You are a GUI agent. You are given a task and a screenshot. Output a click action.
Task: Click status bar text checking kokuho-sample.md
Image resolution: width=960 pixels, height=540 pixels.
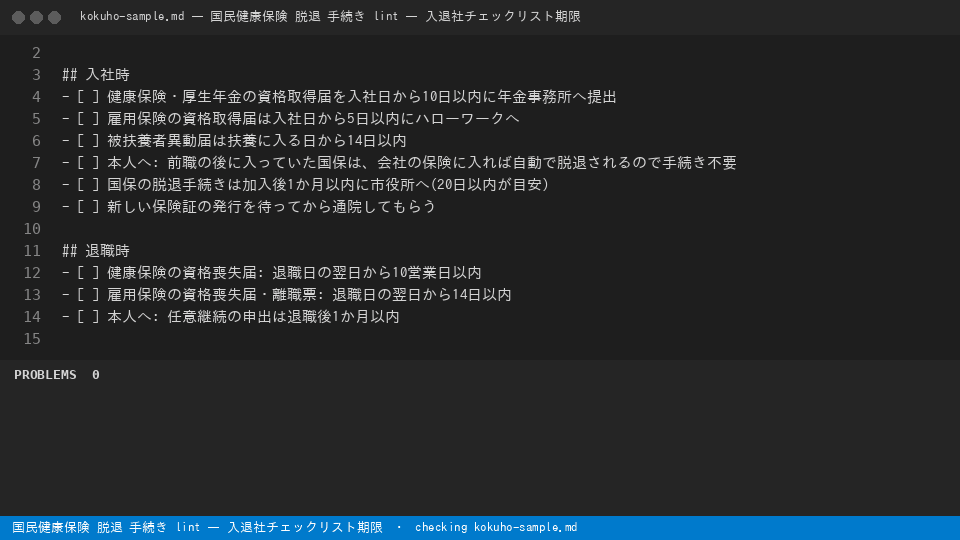[496, 527]
